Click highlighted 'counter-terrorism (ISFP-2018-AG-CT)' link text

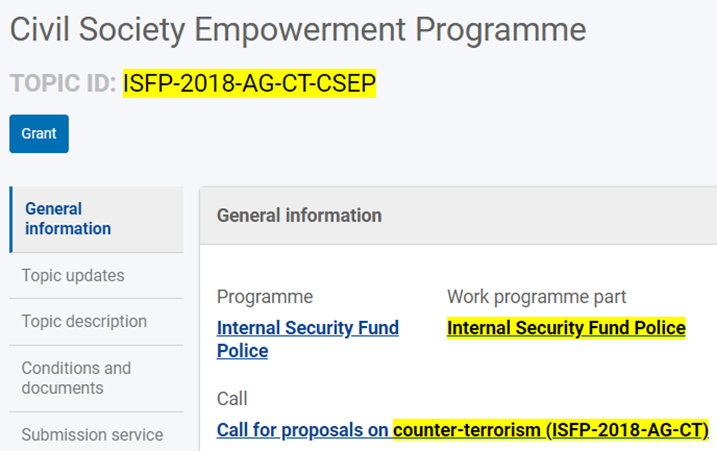[551, 431]
